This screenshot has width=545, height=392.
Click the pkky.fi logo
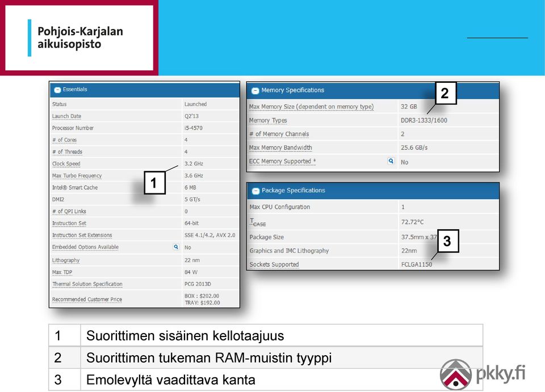coord(483,374)
